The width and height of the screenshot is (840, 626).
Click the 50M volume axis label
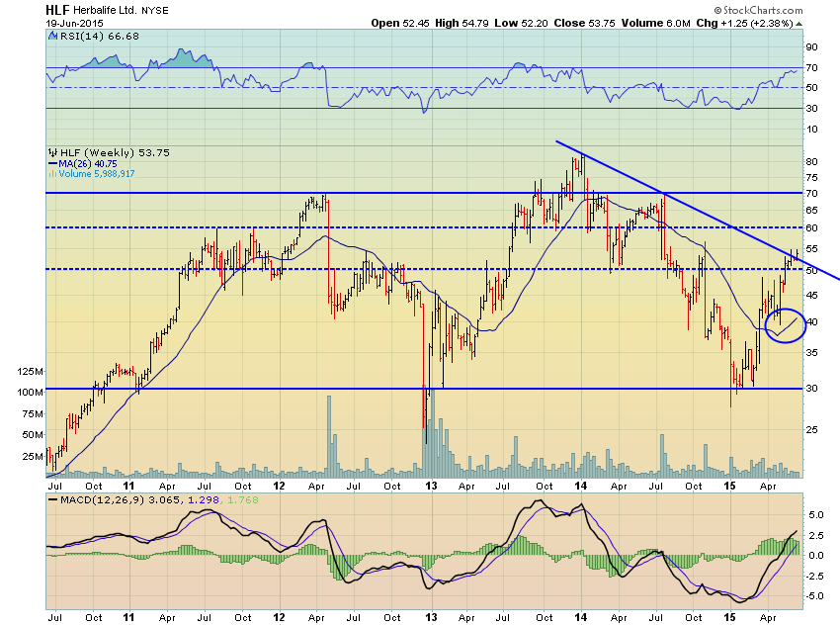coord(33,435)
